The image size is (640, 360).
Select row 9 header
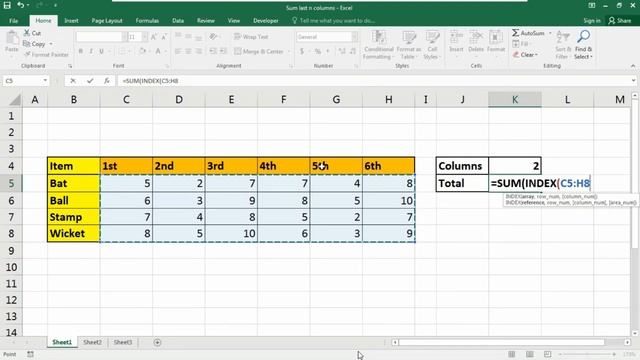11,251
